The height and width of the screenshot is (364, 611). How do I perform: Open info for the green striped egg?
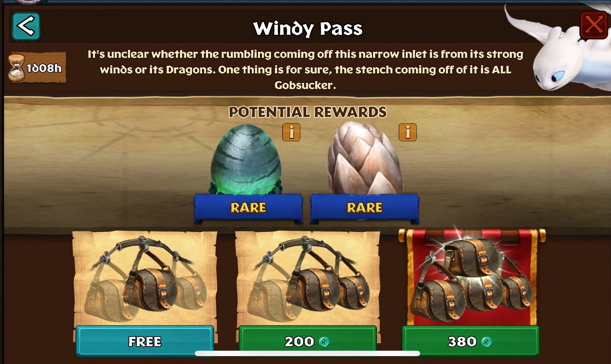[291, 132]
